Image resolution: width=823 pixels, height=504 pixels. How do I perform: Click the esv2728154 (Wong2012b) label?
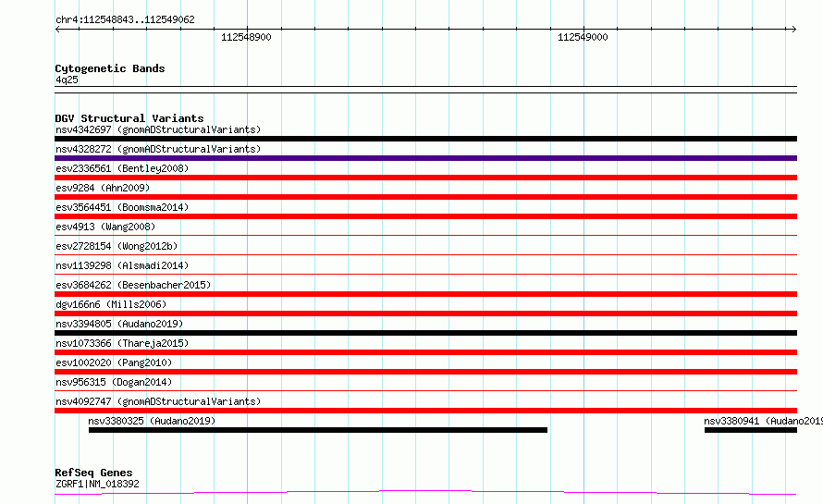pyautogui.click(x=117, y=246)
